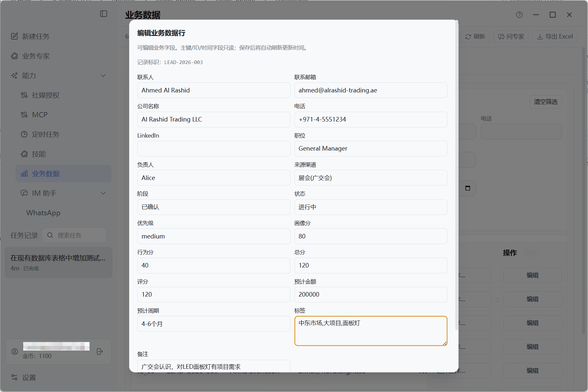The image size is (588, 392).
Task: Click the 来源渠道 field
Action: (371, 178)
